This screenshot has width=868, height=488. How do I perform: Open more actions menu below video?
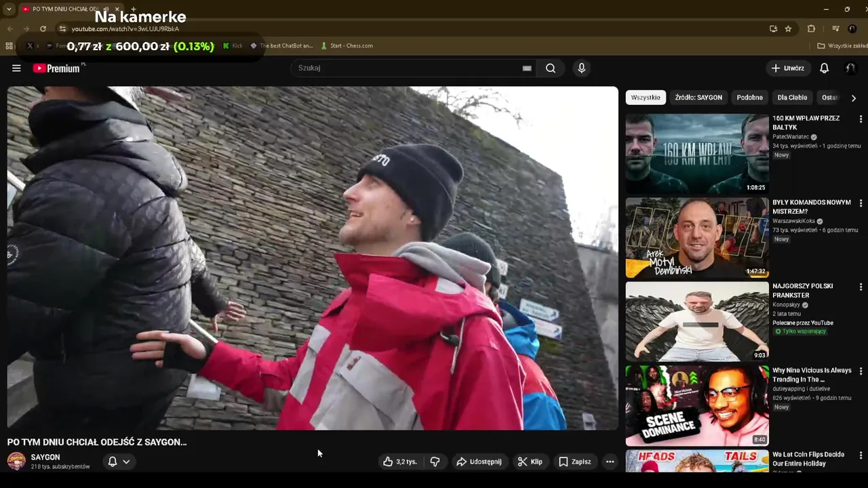[x=610, y=462]
